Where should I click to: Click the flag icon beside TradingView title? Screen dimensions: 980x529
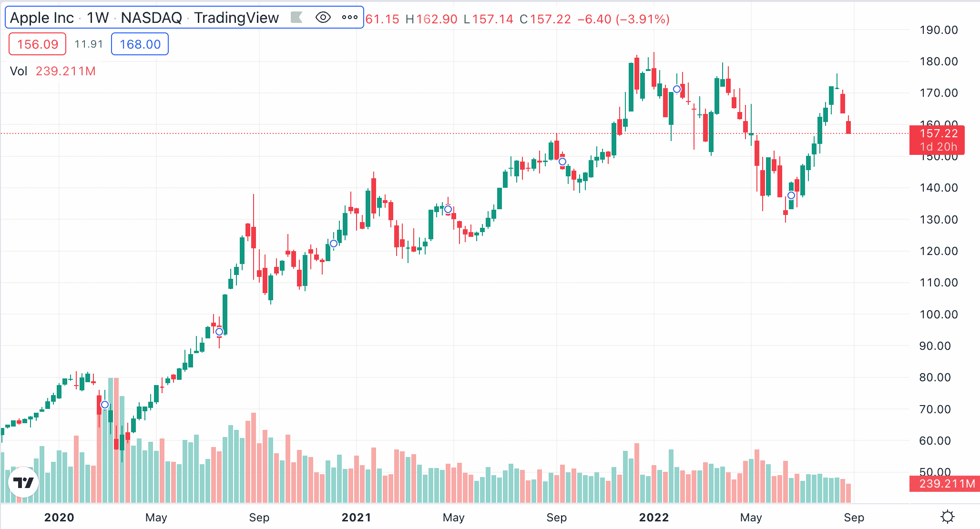coord(296,18)
